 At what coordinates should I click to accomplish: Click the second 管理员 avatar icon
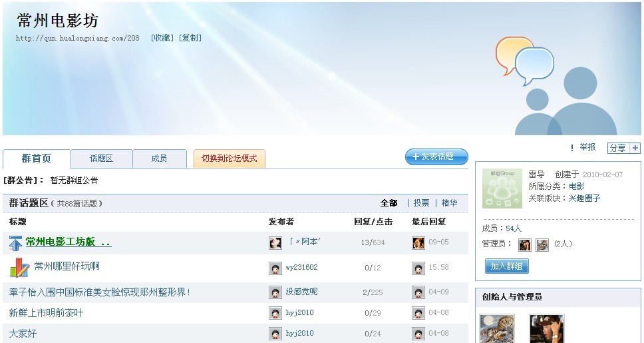click(542, 244)
